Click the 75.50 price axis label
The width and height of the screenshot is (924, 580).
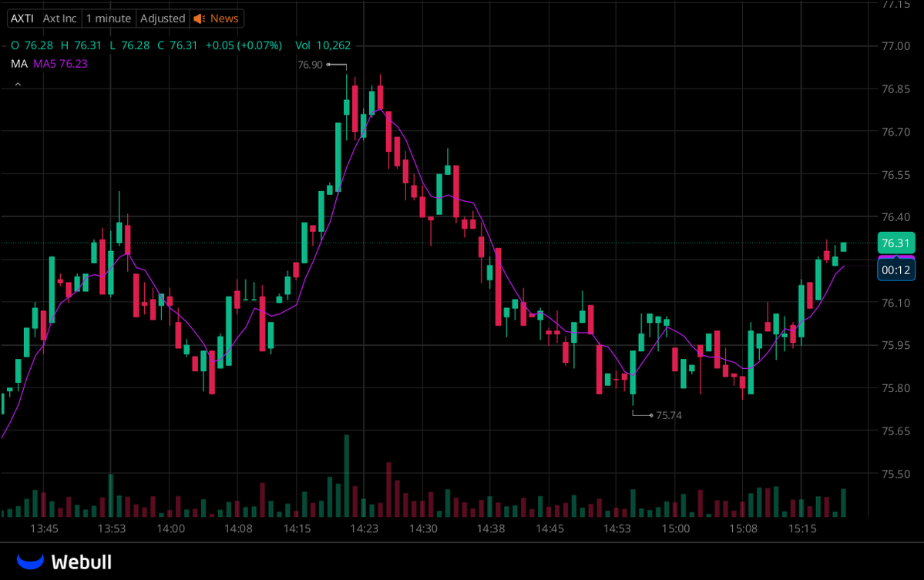tap(895, 474)
